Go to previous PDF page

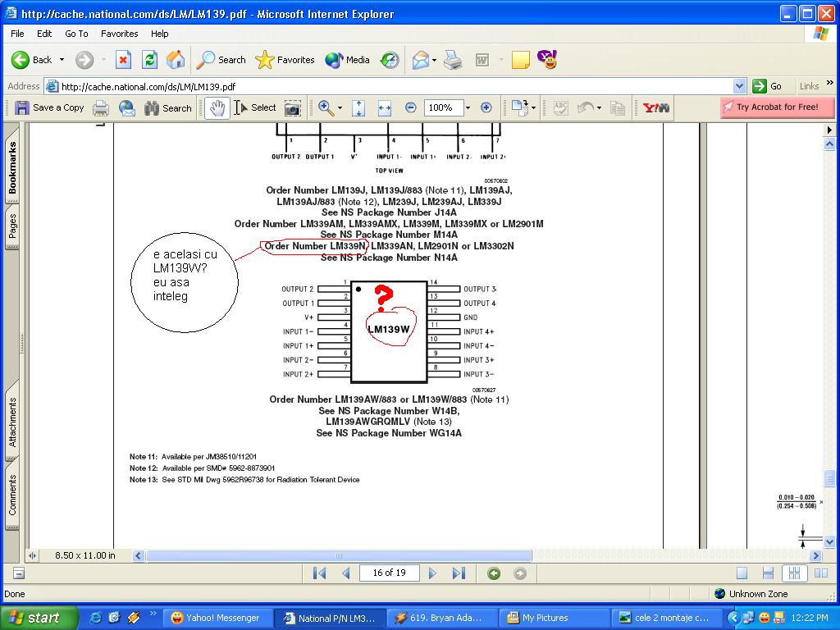[346, 573]
